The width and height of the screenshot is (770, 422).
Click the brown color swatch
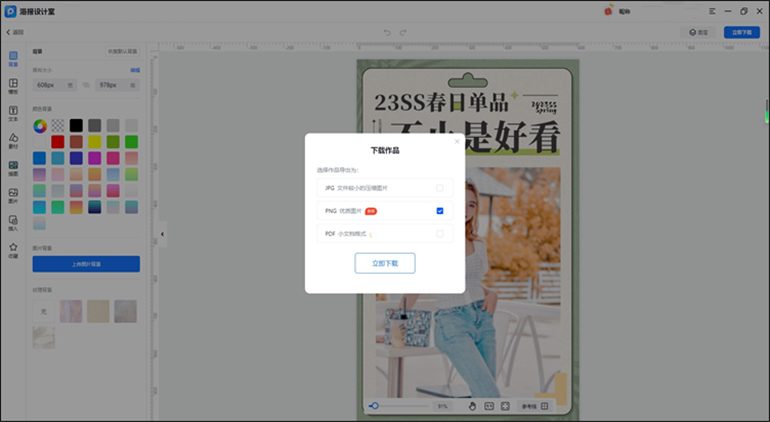76,142
